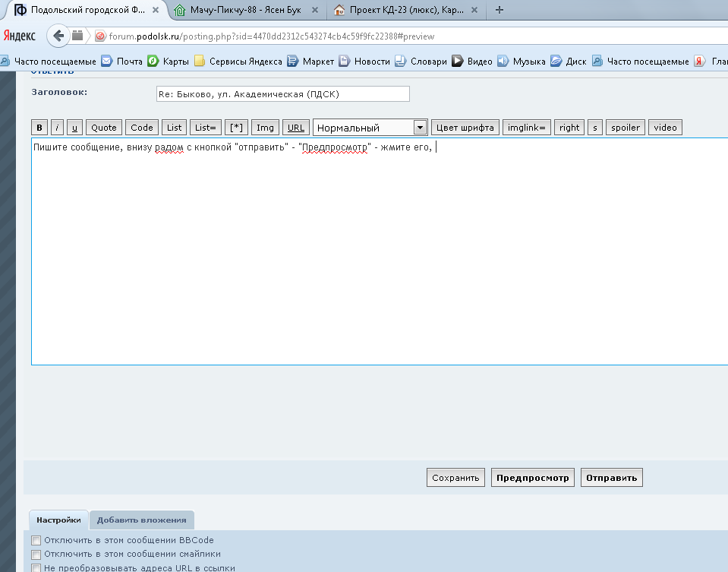Click the Отправить button

[612, 477]
